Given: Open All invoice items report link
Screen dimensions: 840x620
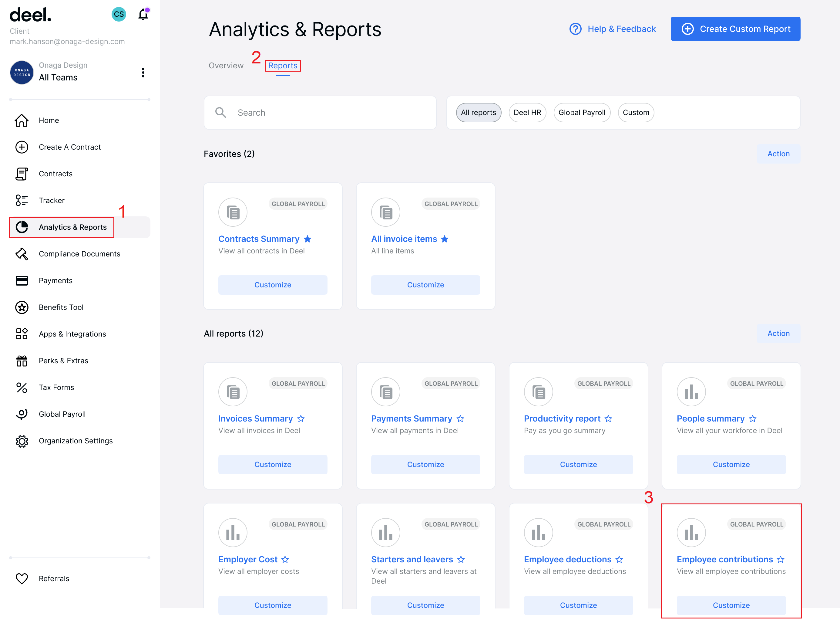Looking at the screenshot, I should [x=404, y=239].
